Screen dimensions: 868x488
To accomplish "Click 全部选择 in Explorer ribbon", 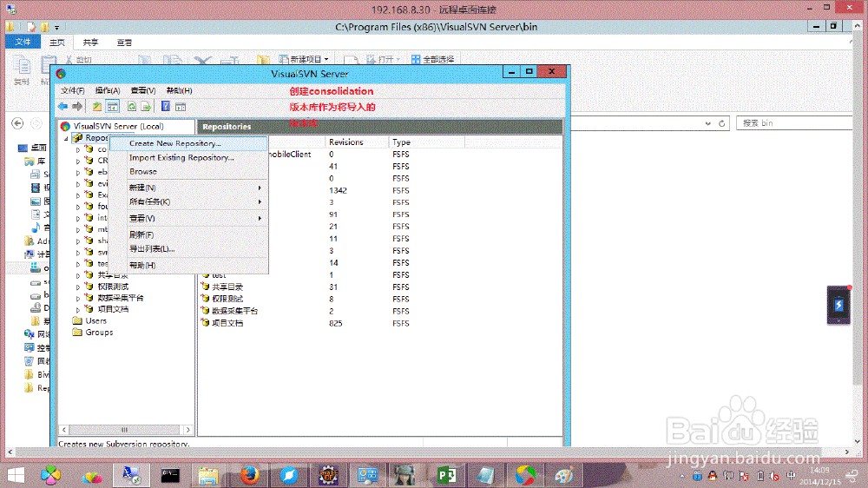I will pos(432,59).
